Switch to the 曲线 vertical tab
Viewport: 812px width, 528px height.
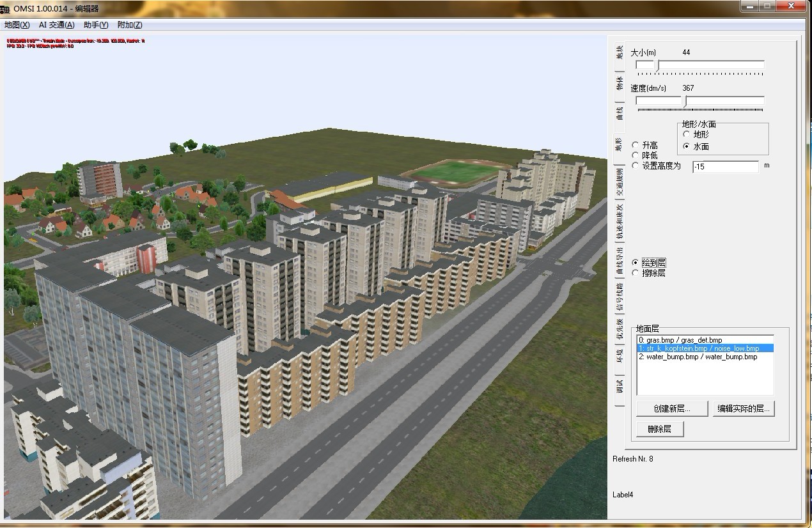pos(619,114)
